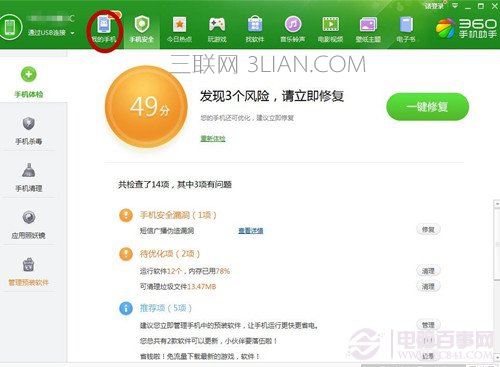This screenshot has width=500, height=367.
Task: Select 手机体检 in the sidebar
Action: [29, 82]
